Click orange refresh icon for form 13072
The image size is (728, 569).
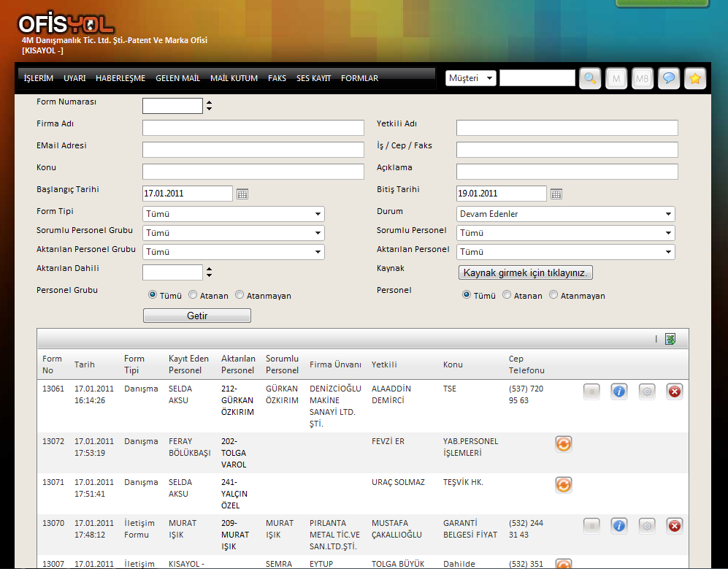pyautogui.click(x=563, y=443)
